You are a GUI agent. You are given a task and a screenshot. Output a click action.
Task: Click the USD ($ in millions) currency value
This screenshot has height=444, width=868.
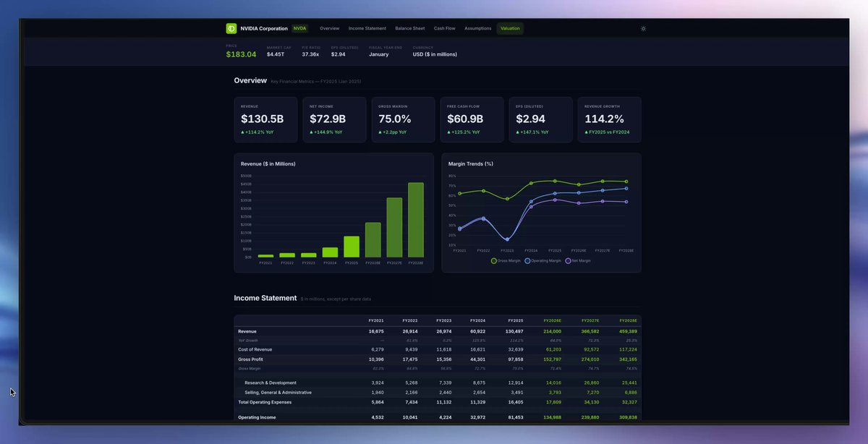click(435, 54)
